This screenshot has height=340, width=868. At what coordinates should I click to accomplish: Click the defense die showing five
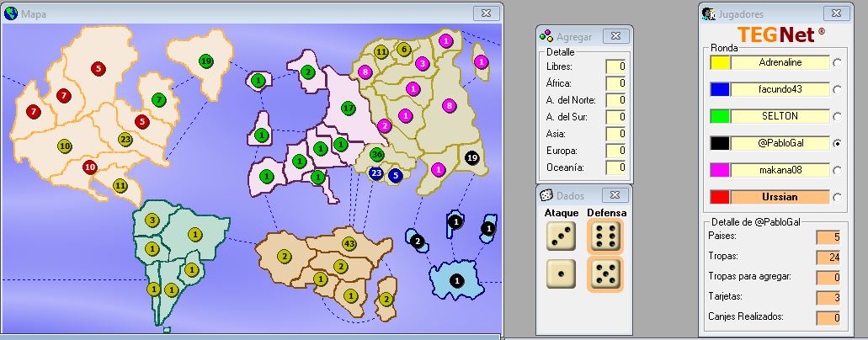[x=605, y=274]
